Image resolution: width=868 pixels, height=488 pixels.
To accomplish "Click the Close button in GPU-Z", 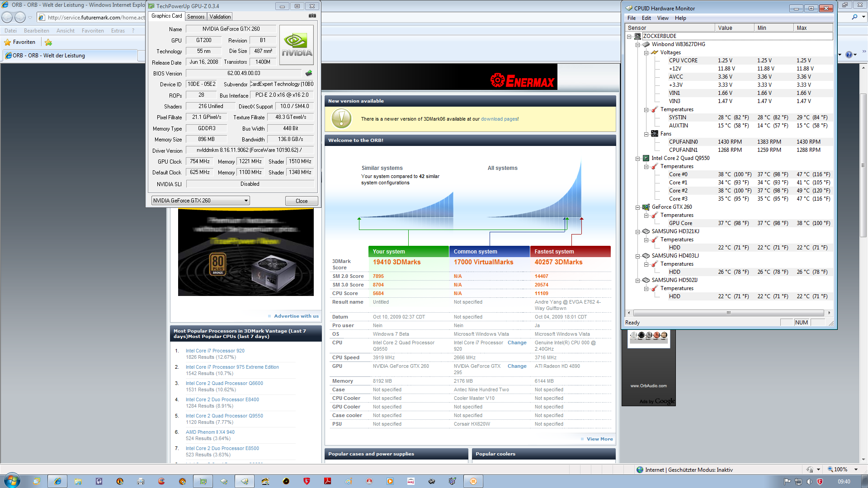I will [x=302, y=201].
